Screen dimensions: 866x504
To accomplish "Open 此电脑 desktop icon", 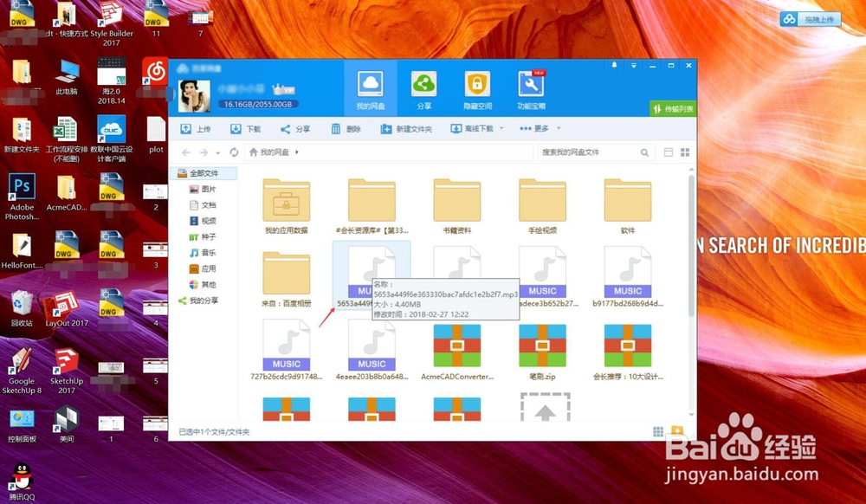I will (67, 77).
